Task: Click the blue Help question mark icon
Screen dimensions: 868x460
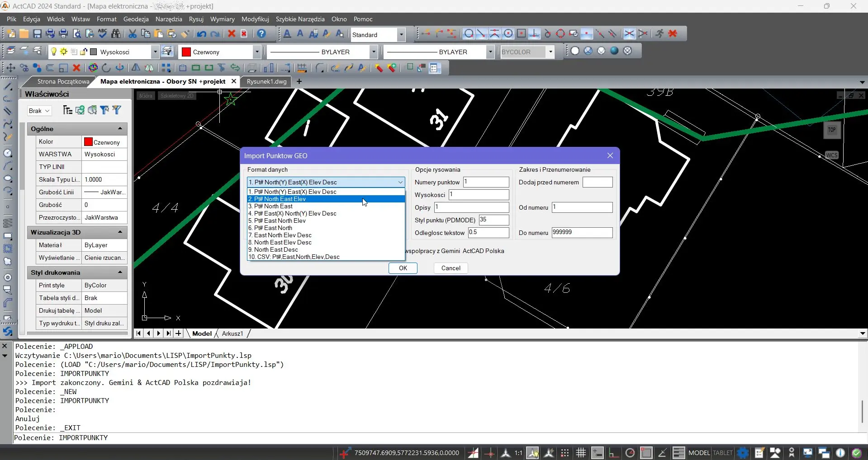Action: pyautogui.click(x=261, y=34)
